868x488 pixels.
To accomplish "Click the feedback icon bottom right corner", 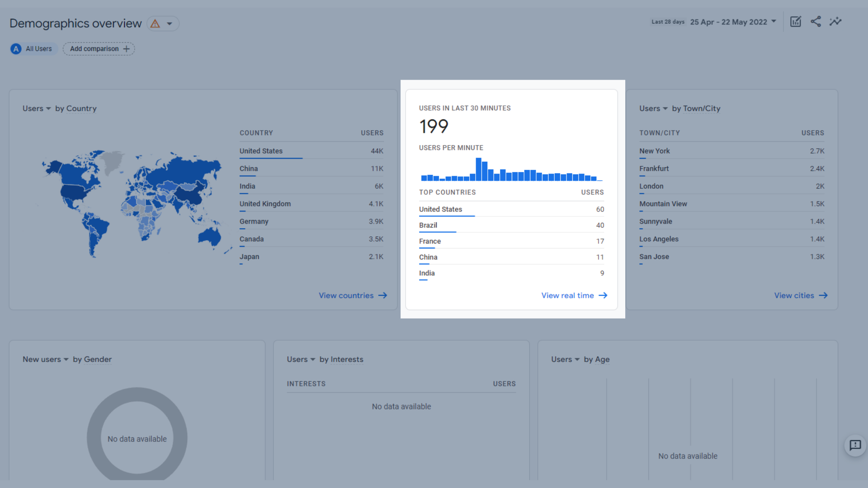I will (x=855, y=446).
